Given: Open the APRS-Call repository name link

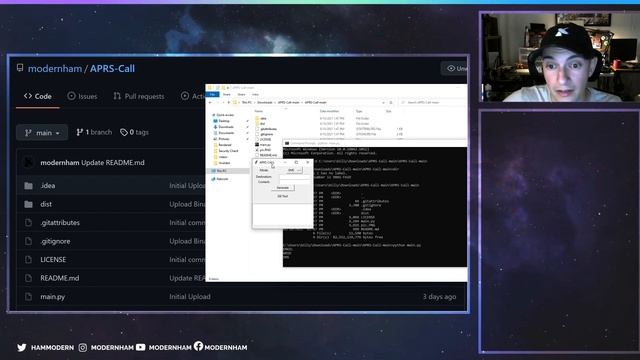Looking at the screenshot, I should pyautogui.click(x=112, y=69).
